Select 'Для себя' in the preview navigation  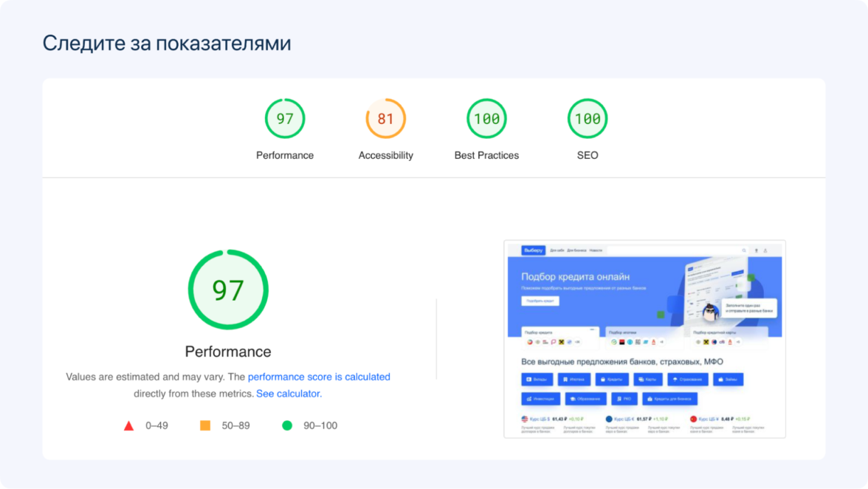557,250
